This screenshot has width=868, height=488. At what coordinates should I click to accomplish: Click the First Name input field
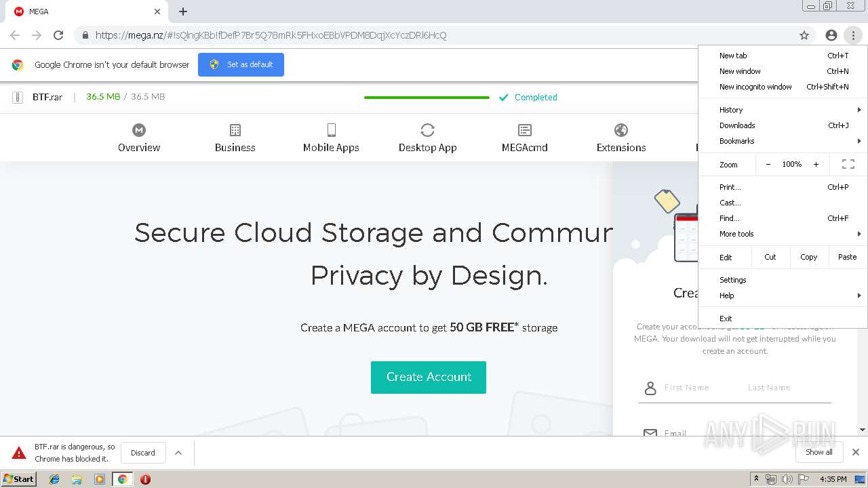pyautogui.click(x=687, y=388)
